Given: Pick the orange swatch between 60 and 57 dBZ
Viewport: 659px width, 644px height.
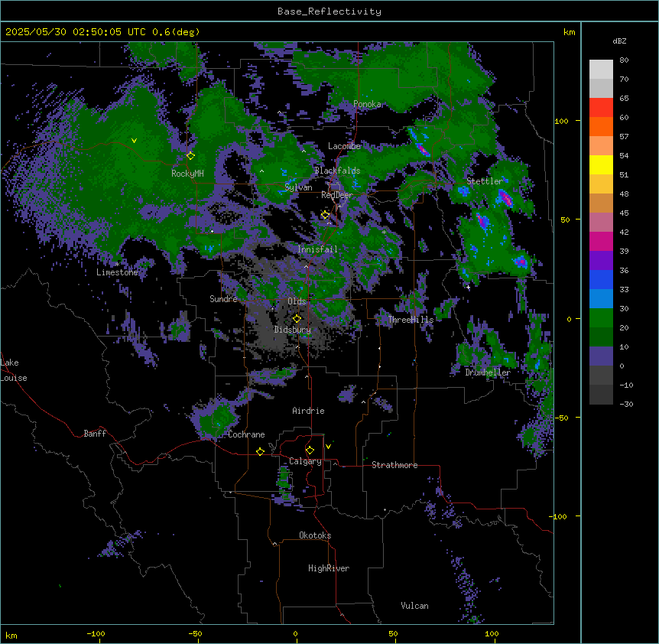Looking at the screenshot, I should coord(601,127).
